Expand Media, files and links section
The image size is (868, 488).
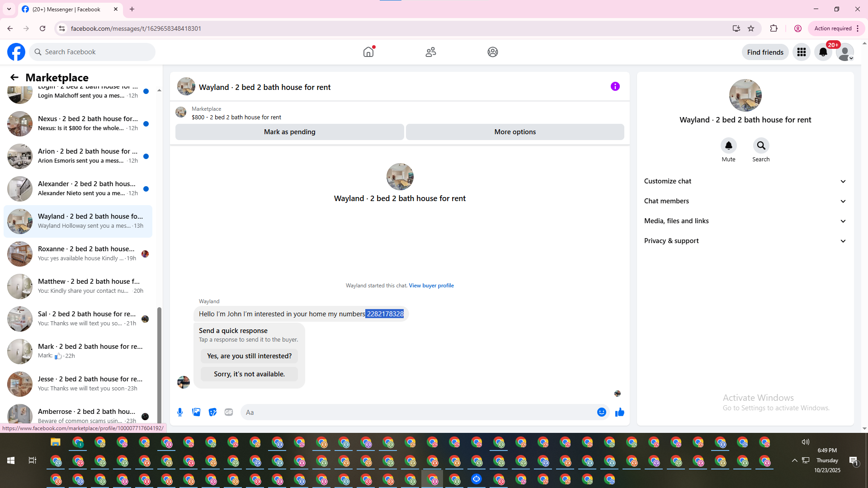745,221
